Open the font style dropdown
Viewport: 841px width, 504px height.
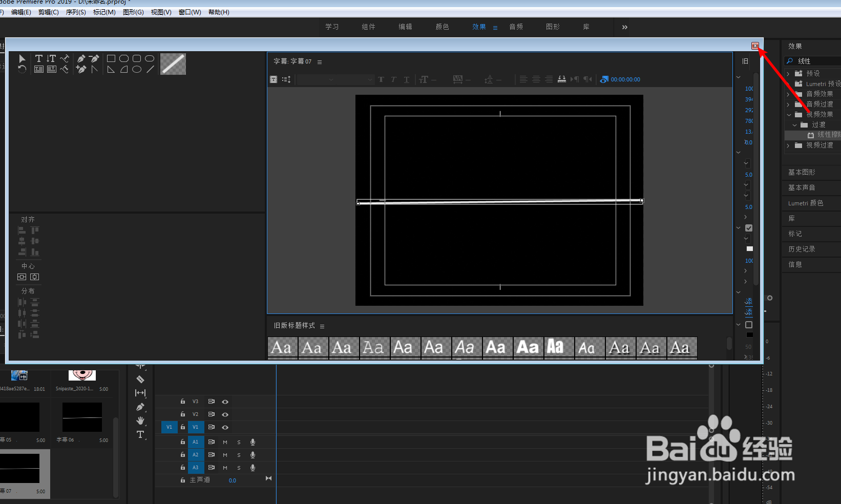click(x=355, y=79)
